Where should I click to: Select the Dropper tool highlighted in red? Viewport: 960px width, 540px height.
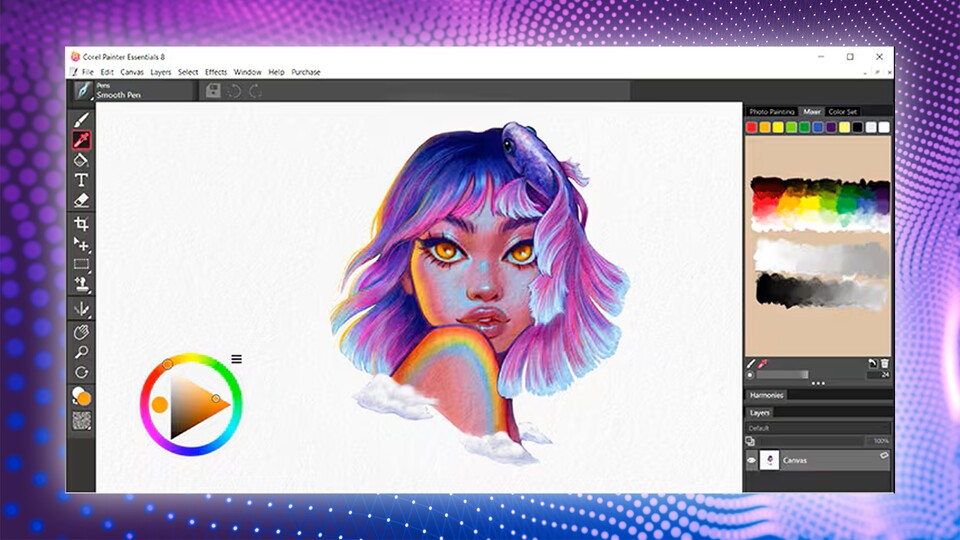pos(81,140)
